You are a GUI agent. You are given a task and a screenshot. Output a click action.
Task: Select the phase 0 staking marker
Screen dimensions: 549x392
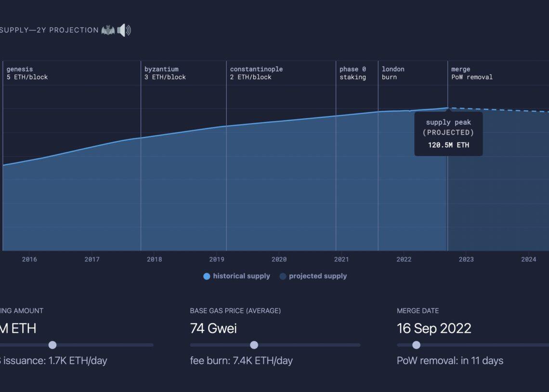353,73
